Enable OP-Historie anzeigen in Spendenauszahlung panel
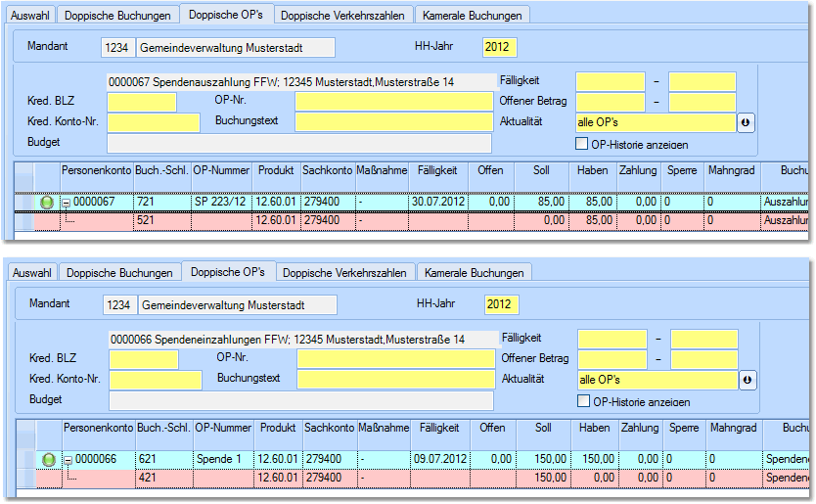Viewport: 816px width, 504px height. point(582,144)
